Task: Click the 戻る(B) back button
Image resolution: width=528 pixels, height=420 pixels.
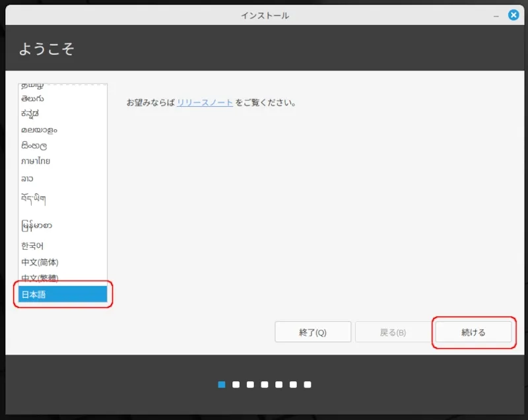Action: click(393, 332)
